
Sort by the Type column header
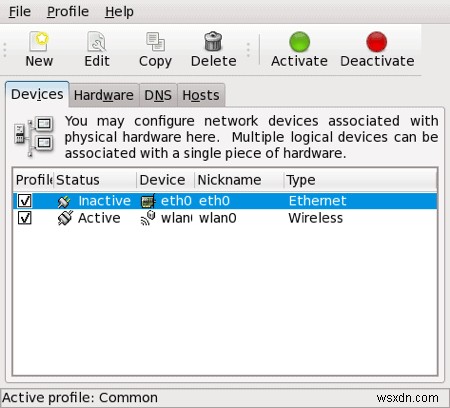pos(360,180)
